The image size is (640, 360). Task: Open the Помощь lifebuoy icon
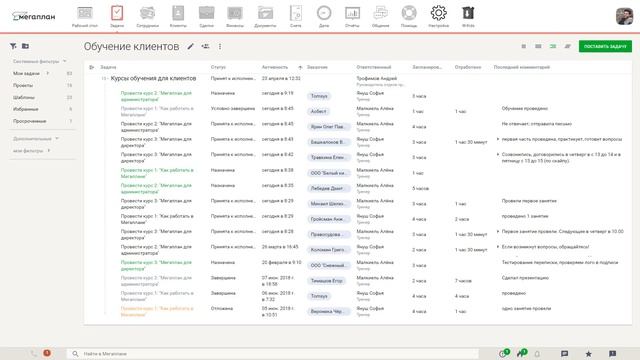409,13
